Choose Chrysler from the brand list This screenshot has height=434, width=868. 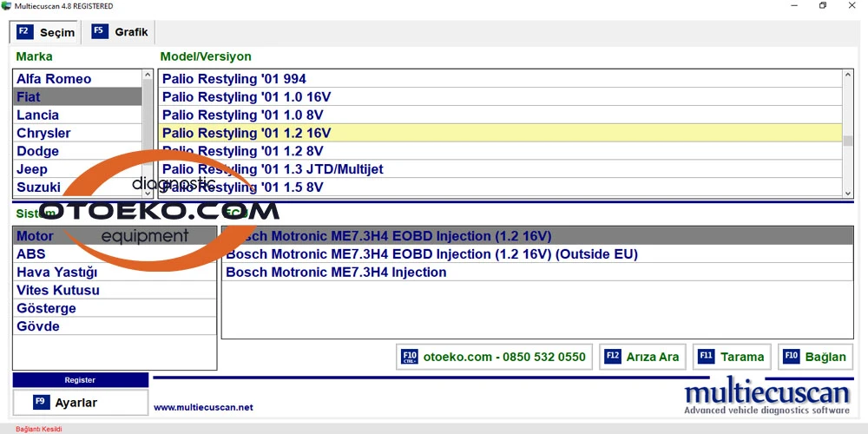[77, 133]
